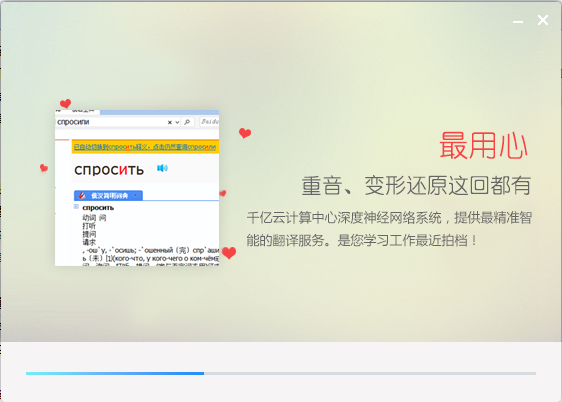This screenshot has width=562, height=402.
Task: Close the installer window
Action: point(543,20)
